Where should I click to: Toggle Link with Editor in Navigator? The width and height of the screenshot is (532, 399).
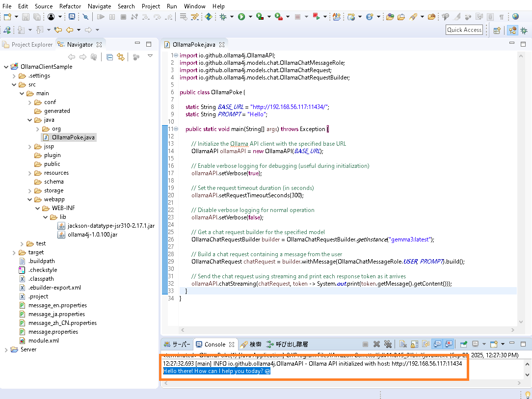[x=120, y=57]
